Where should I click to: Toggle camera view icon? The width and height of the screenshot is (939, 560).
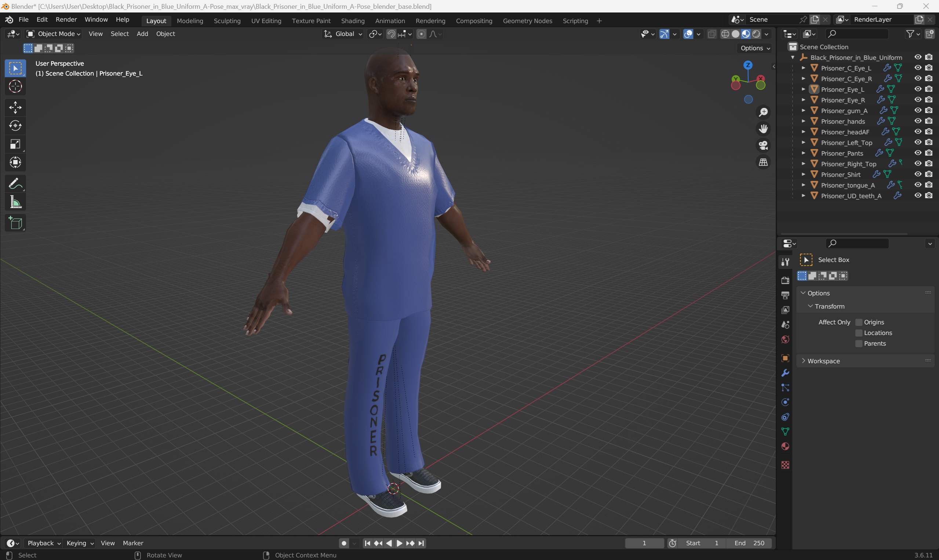[x=763, y=146]
